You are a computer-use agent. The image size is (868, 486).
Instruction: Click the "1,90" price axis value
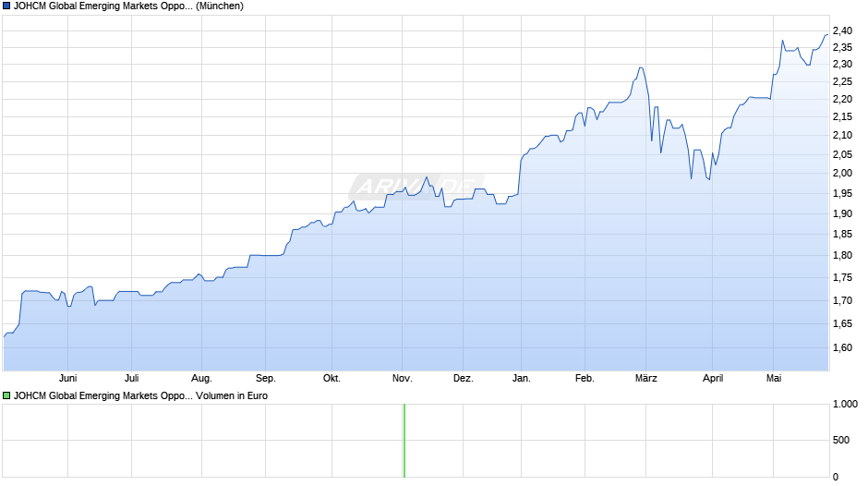[x=842, y=214]
